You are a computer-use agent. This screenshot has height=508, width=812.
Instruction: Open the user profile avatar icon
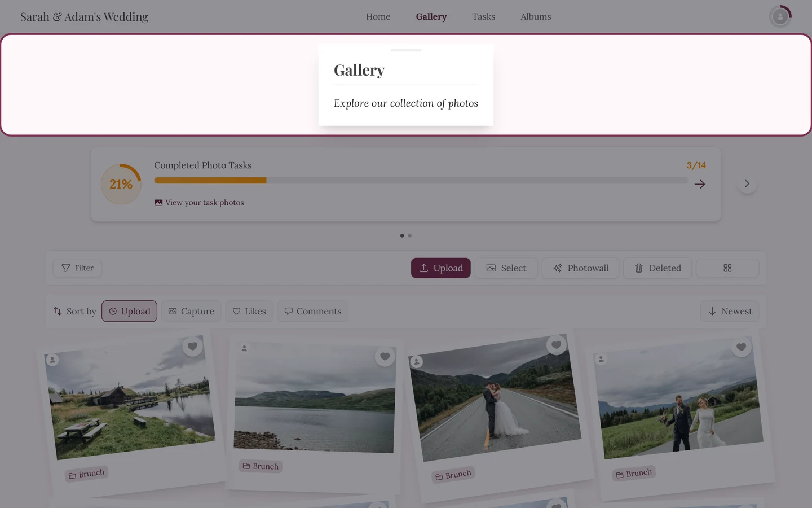pos(780,16)
